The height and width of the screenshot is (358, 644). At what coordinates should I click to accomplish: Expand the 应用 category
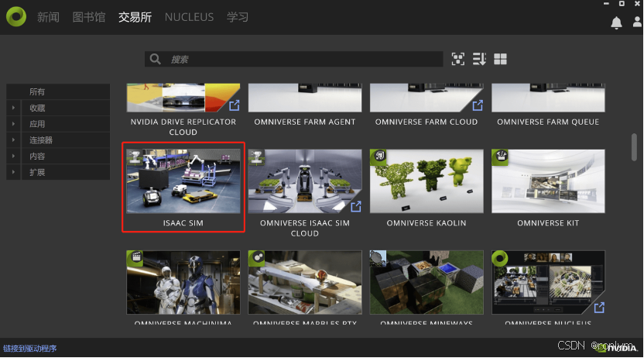pos(14,124)
